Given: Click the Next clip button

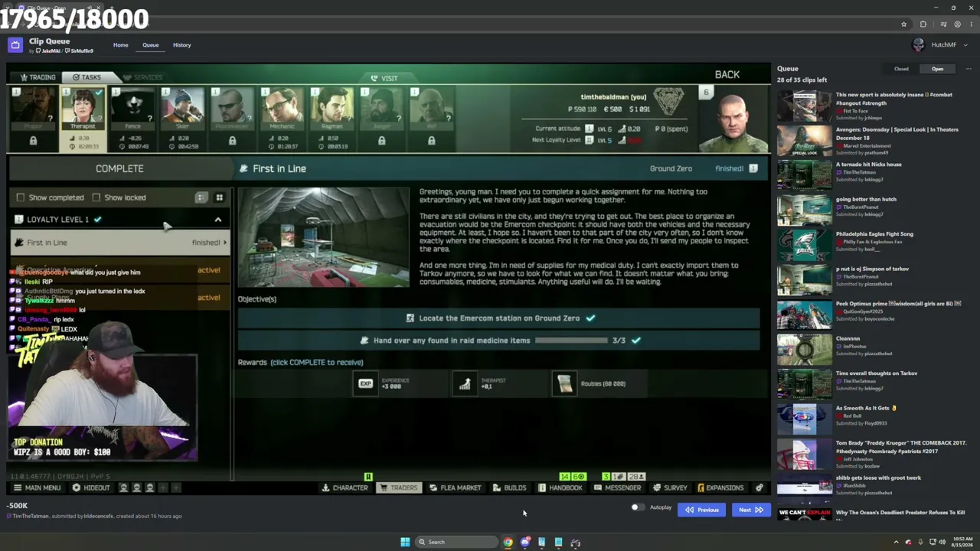Looking at the screenshot, I should pos(750,510).
